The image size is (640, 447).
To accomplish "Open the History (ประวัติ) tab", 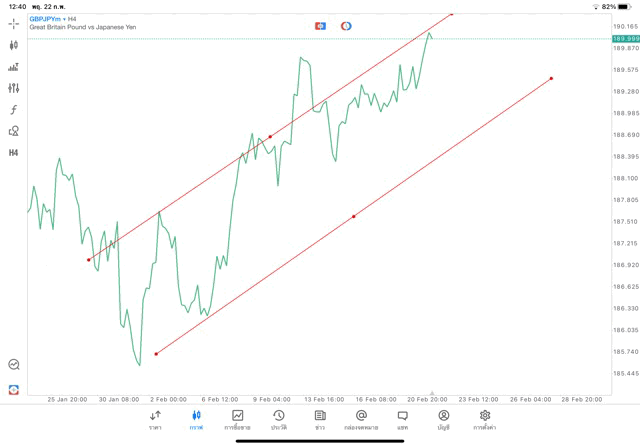I will pos(279,419).
